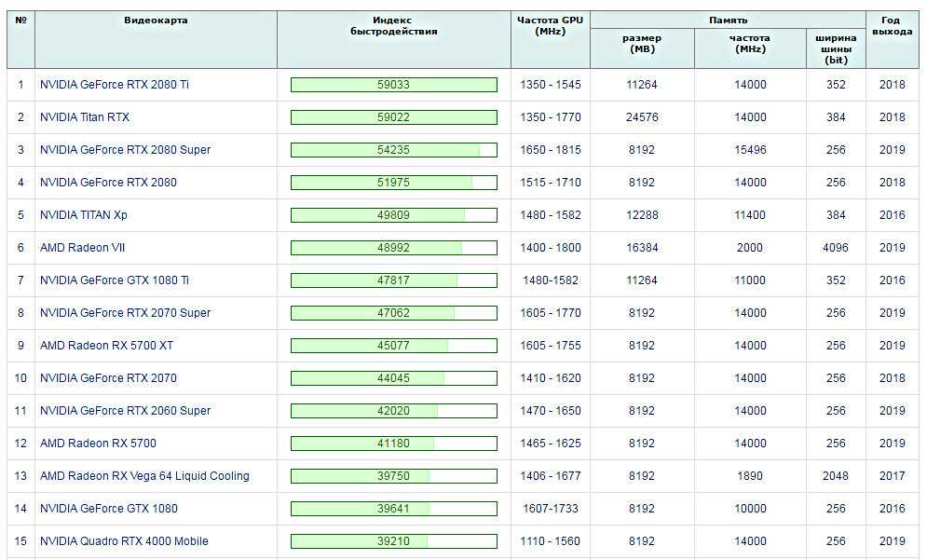Select the AMD Radeon VII link
This screenshot has width=927, height=560.
(x=82, y=247)
